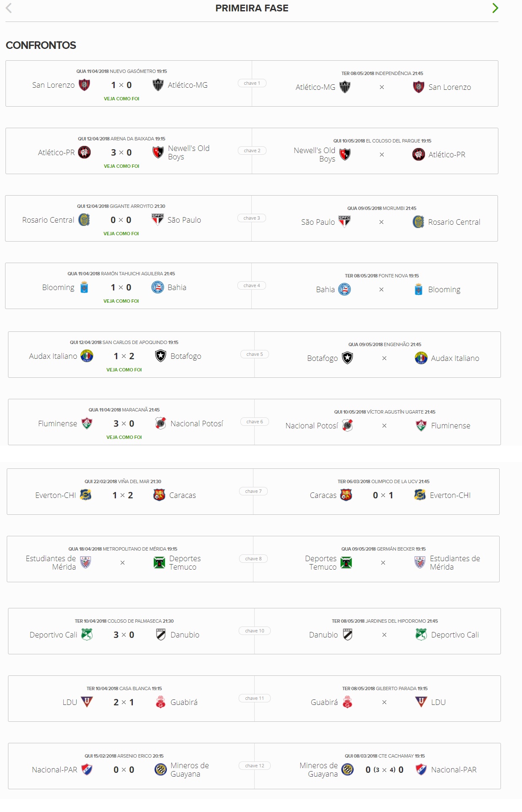Screen dimensions: 522x812
Task: Select the chave 5 label
Action: [x=255, y=354]
